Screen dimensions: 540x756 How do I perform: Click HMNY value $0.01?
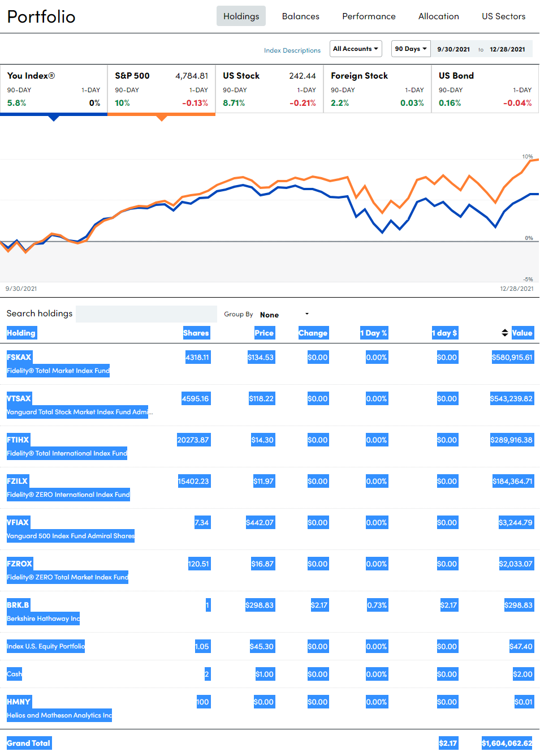click(x=524, y=702)
